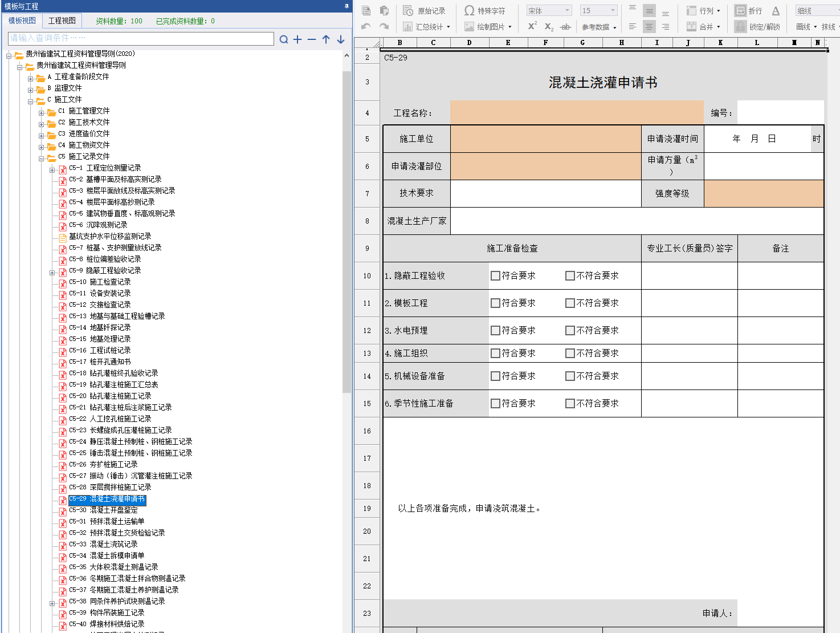
Task: Expand C4 施工物资文件 folder
Action: 42,147
